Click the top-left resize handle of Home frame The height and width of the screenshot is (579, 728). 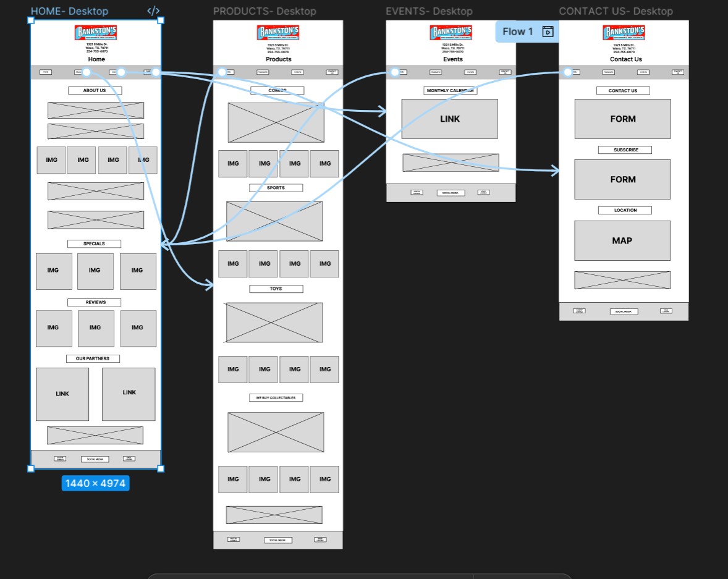click(31, 20)
